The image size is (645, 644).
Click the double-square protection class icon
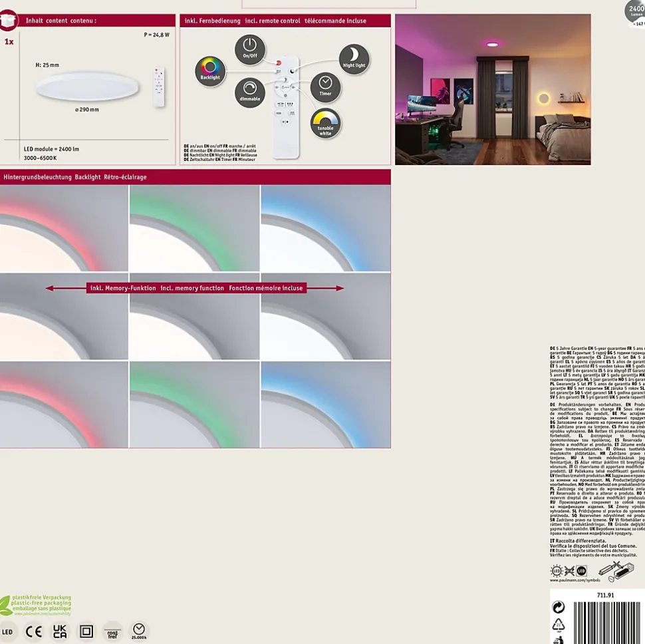(86, 631)
